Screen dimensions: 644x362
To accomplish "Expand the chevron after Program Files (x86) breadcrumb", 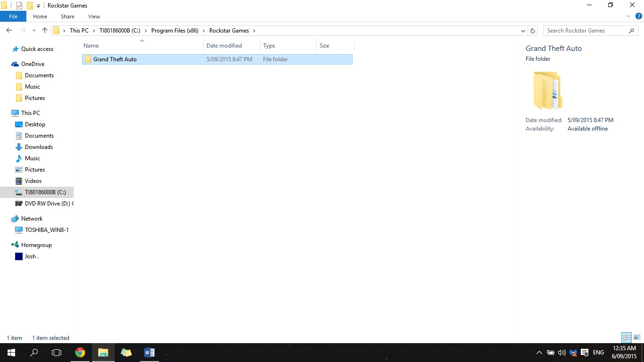I will [204, 31].
